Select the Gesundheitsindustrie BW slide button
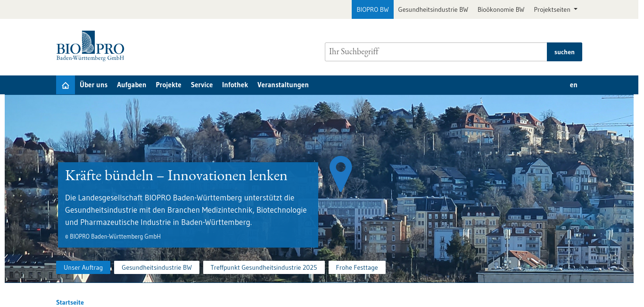Viewport: 644px width, 307px height. 157,267
